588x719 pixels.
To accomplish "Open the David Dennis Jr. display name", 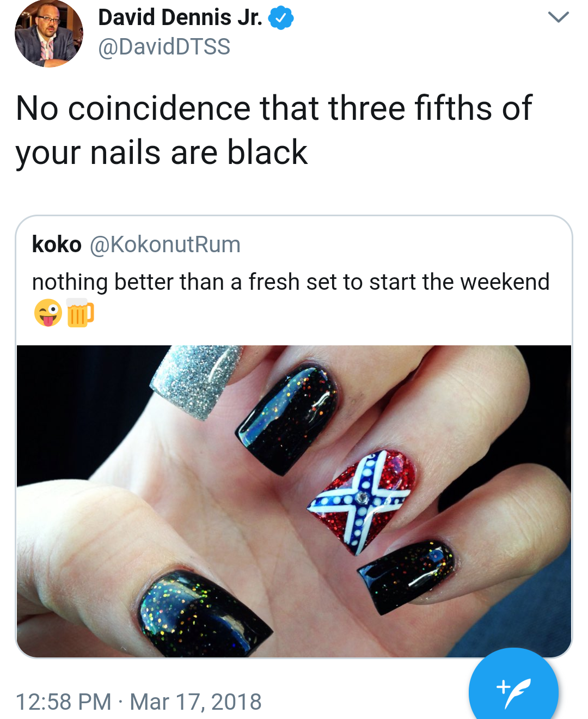I will [180, 17].
